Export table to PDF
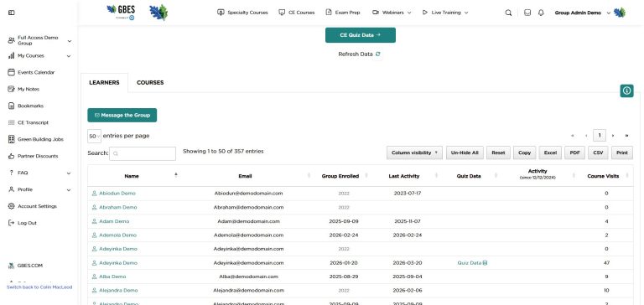Viewport: 644px width, 305px height. click(575, 152)
